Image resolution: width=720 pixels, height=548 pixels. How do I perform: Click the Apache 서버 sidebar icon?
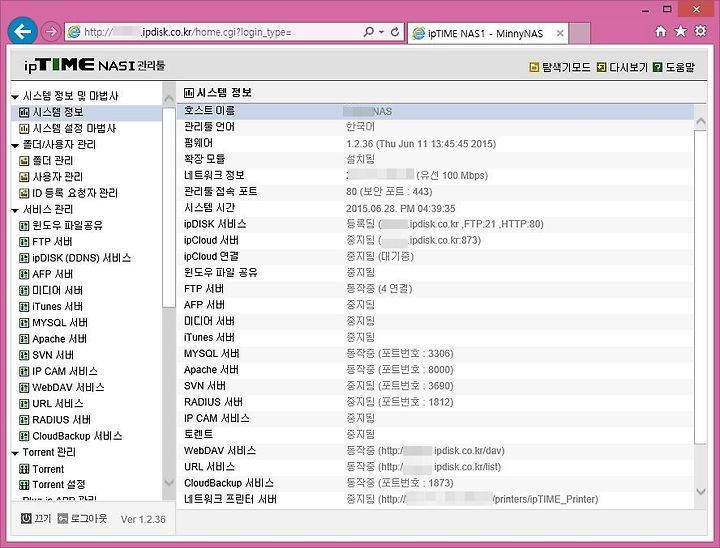[24, 339]
